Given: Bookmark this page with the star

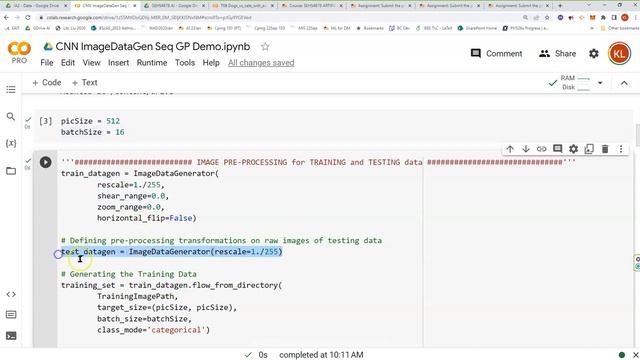Looking at the screenshot, I should pos(547,18).
